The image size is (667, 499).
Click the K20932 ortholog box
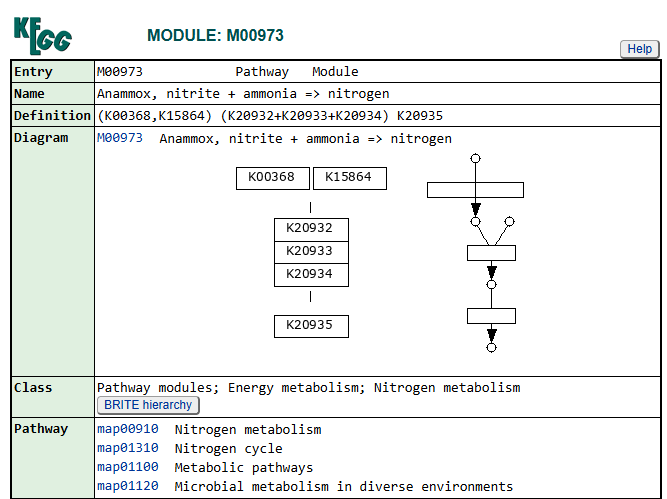coord(310,228)
